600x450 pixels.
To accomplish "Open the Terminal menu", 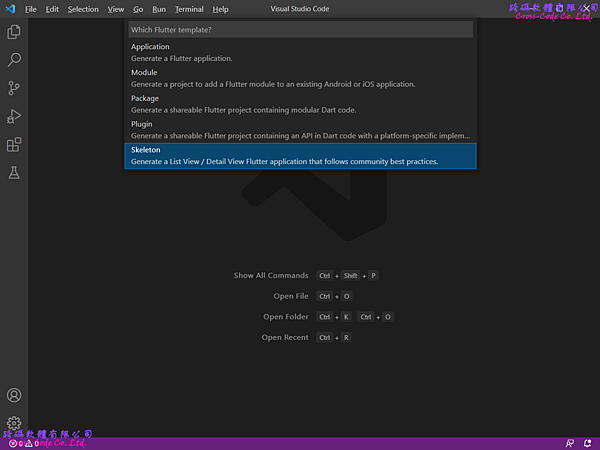I will point(189,9).
